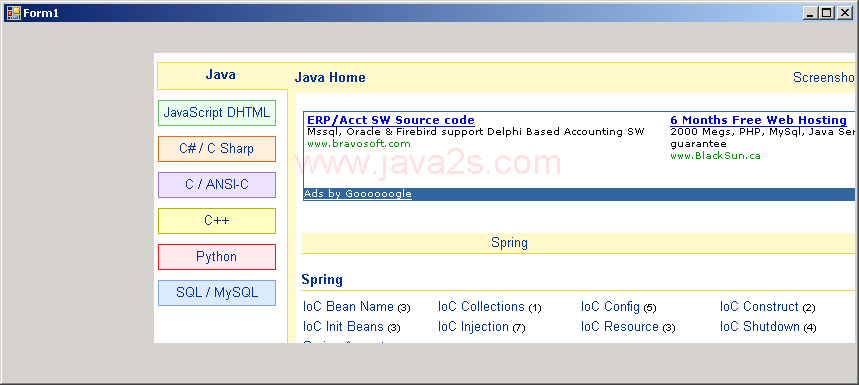Open IoC Resource examples
Screen dimensions: 859x385
[x=620, y=327]
